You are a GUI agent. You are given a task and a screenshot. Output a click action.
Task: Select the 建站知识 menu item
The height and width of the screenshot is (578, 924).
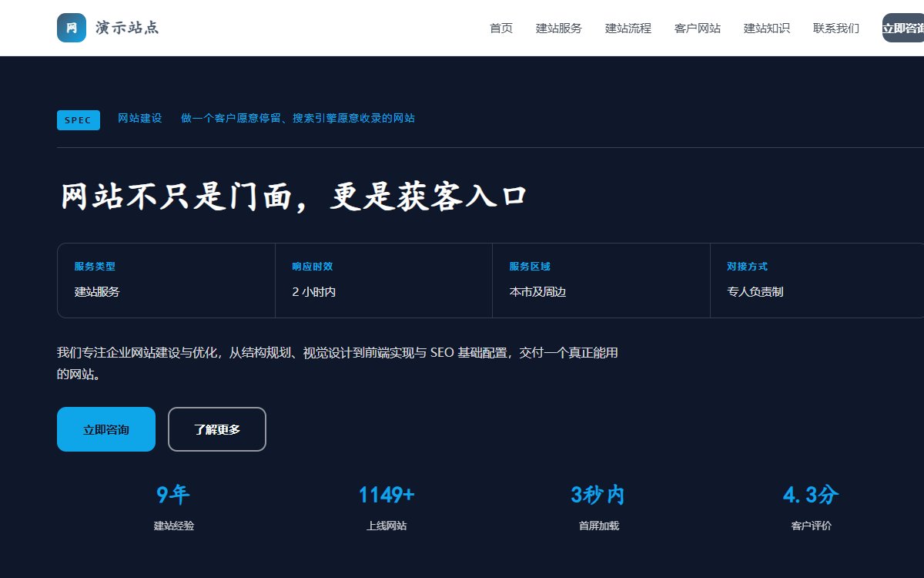pyautogui.click(x=767, y=28)
